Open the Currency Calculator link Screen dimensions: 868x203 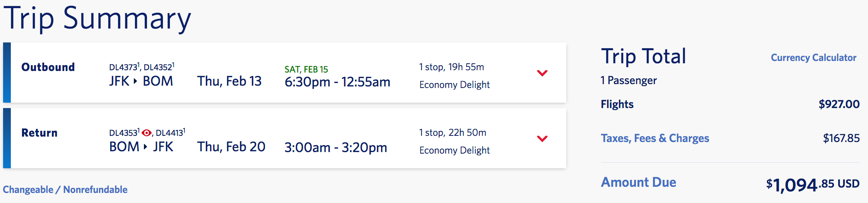pyautogui.click(x=813, y=58)
